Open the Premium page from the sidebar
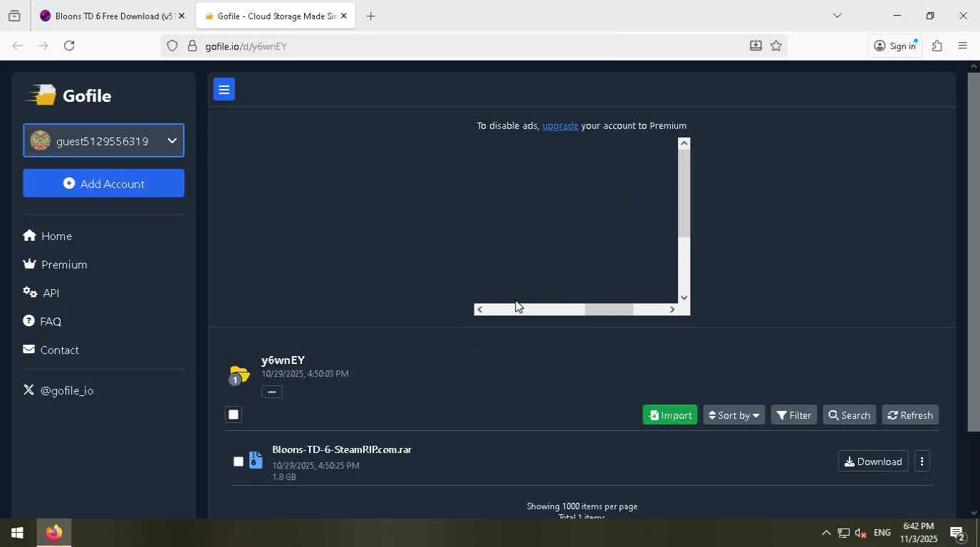 [x=55, y=264]
